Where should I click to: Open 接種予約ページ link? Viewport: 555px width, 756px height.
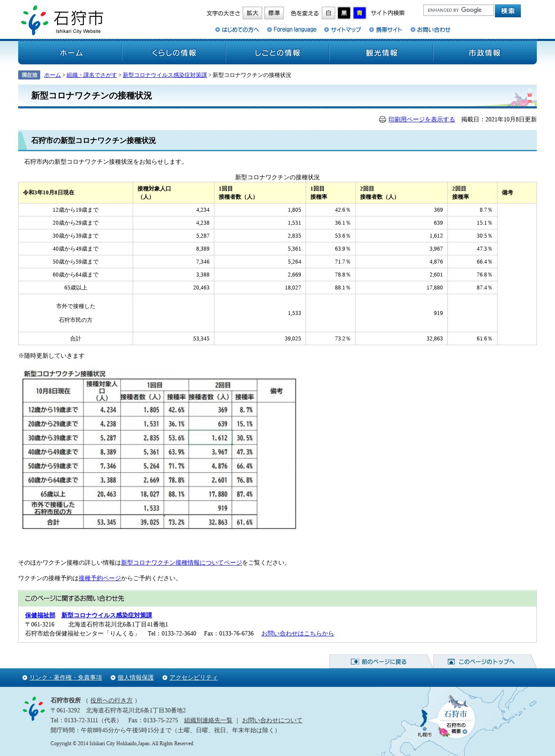coord(100,578)
